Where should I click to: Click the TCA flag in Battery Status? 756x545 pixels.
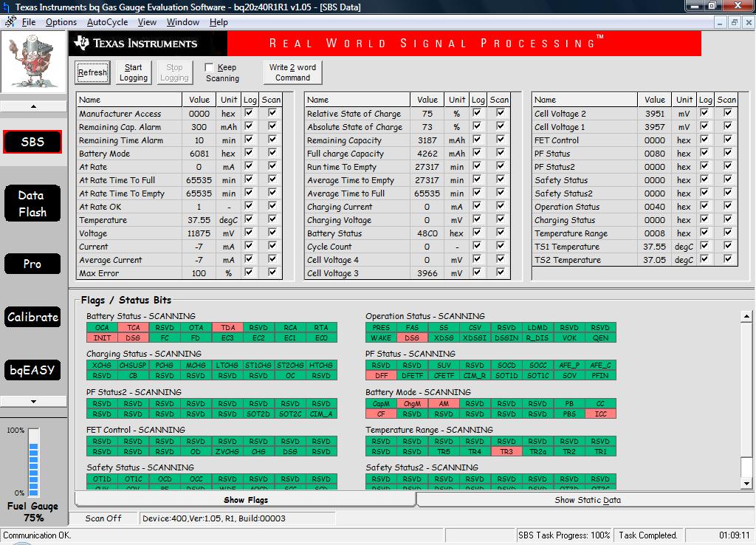coord(134,327)
